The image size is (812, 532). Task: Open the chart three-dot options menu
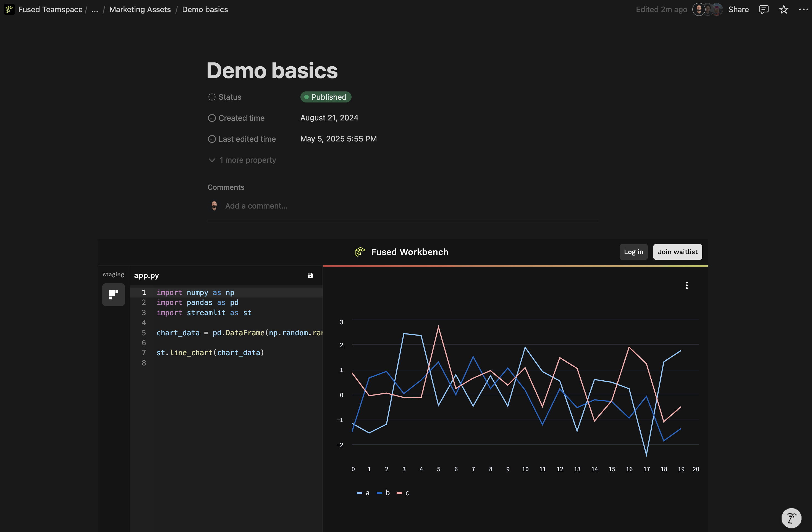687,285
